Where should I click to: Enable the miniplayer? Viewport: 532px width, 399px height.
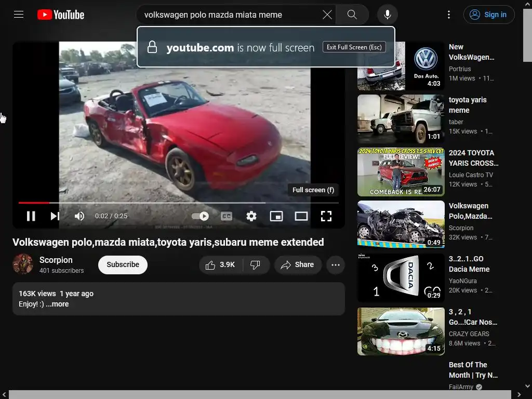pyautogui.click(x=276, y=216)
